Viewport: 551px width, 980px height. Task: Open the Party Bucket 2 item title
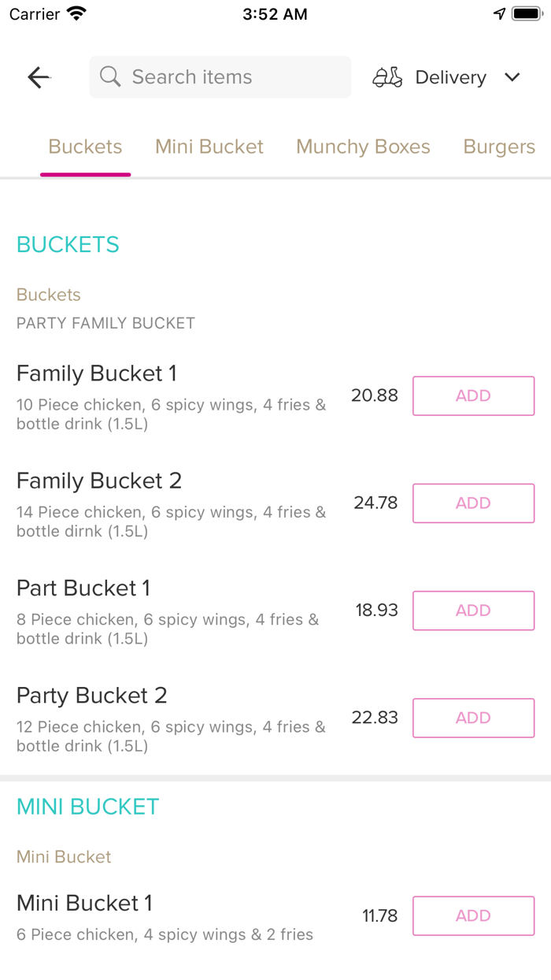[92, 696]
